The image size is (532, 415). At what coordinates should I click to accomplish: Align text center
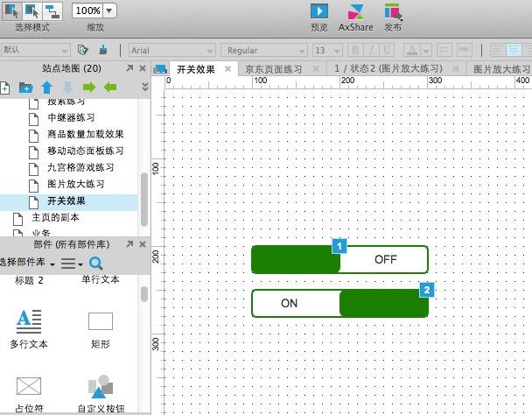514,50
